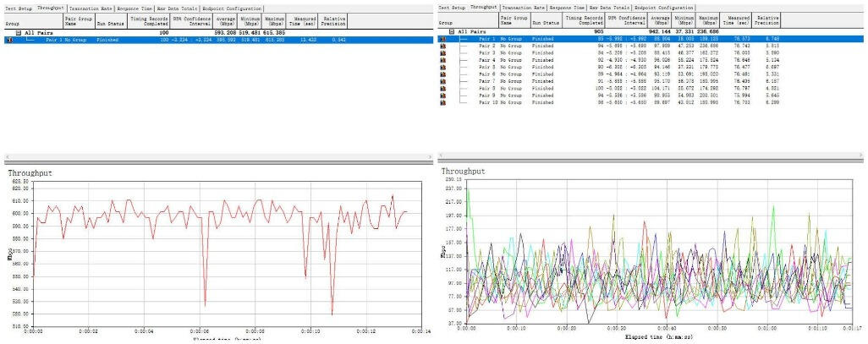Click the Pair 7 row icon in right window

pos(442,81)
